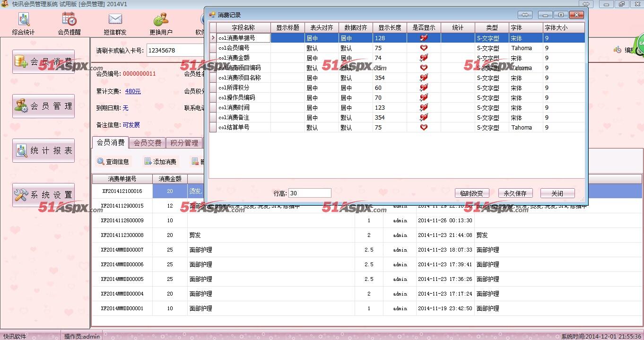This screenshot has width=644, height=340.
Task: Open font cell for col消费时间 row
Action: coord(525,108)
